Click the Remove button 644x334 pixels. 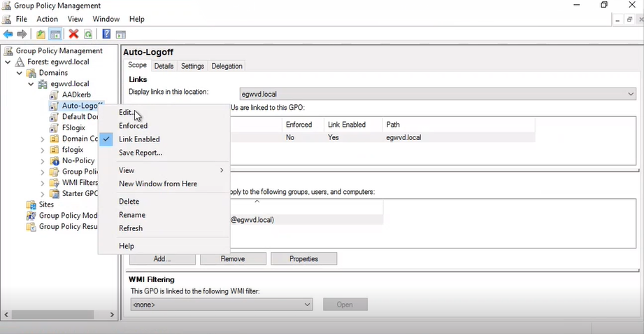pyautogui.click(x=233, y=258)
